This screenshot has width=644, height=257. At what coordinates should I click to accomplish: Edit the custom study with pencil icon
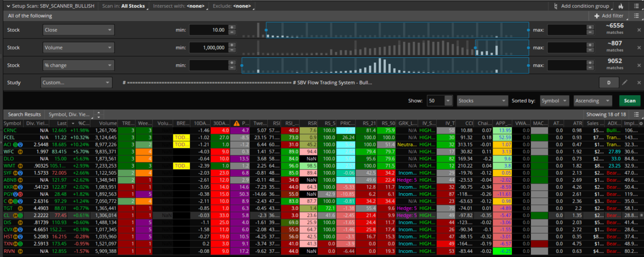[625, 82]
